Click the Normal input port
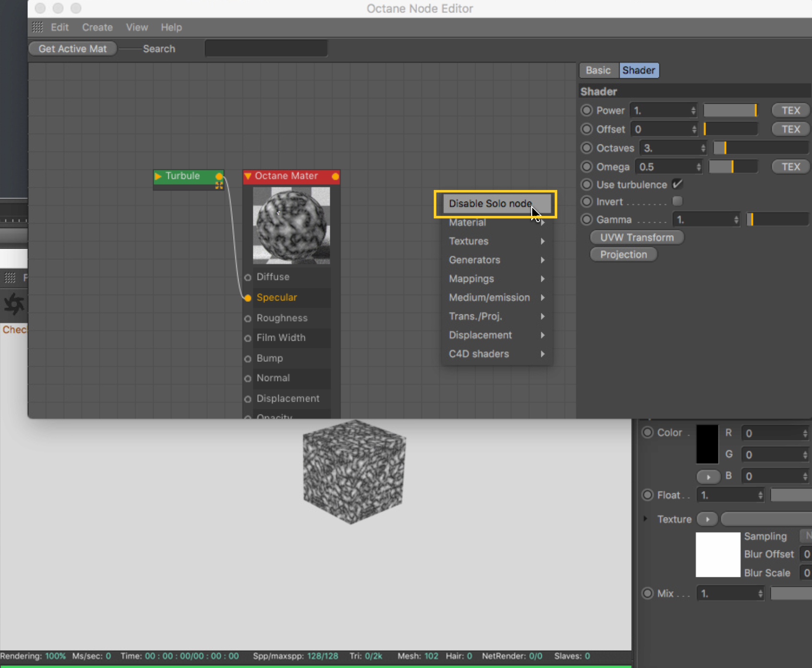Image resolution: width=812 pixels, height=668 pixels. pyautogui.click(x=248, y=379)
